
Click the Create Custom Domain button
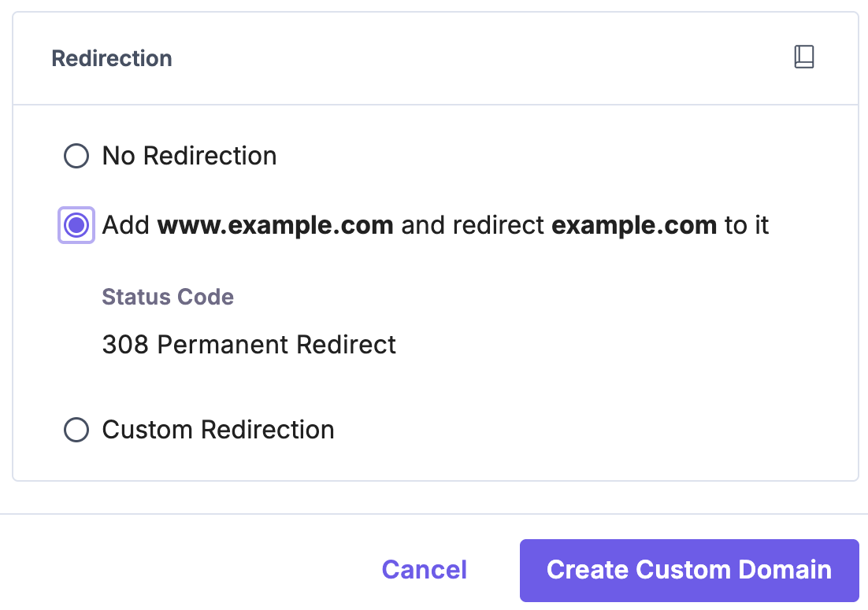(689, 570)
